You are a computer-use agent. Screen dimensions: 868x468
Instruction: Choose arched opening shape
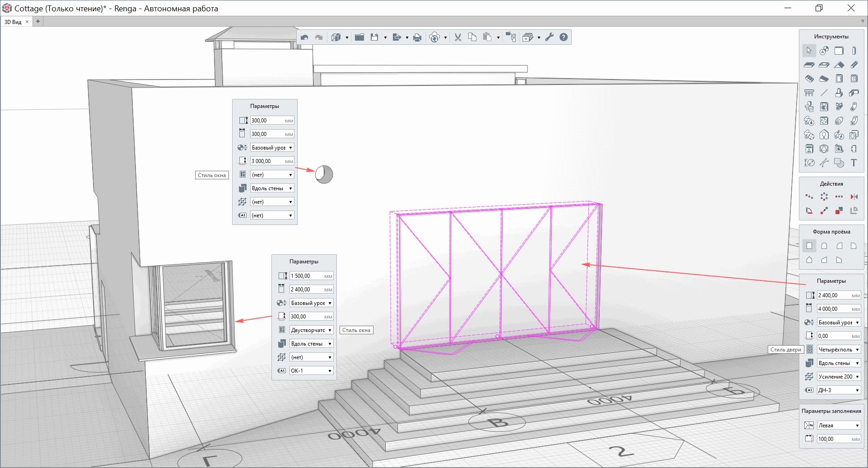pyautogui.click(x=824, y=246)
